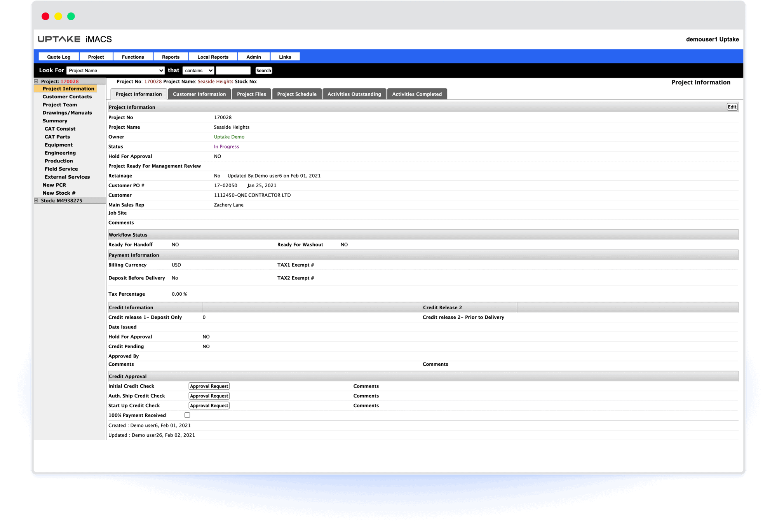Image resolution: width=777 pixels, height=532 pixels.
Task: Open the Project Schedule tab
Action: tap(297, 94)
